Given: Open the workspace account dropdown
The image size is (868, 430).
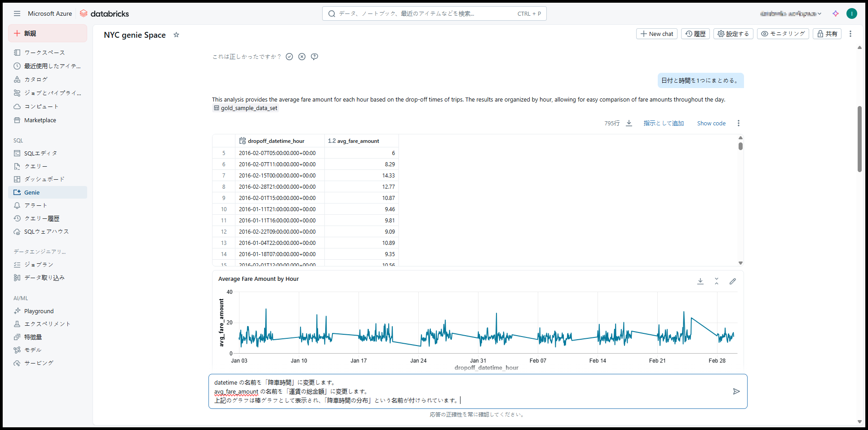Looking at the screenshot, I should 791,13.
